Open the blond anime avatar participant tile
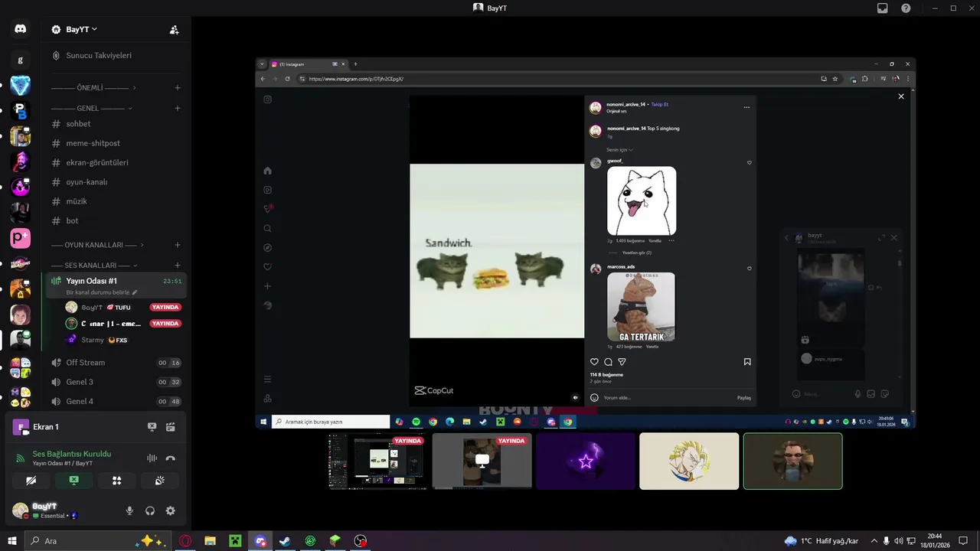 click(x=689, y=461)
